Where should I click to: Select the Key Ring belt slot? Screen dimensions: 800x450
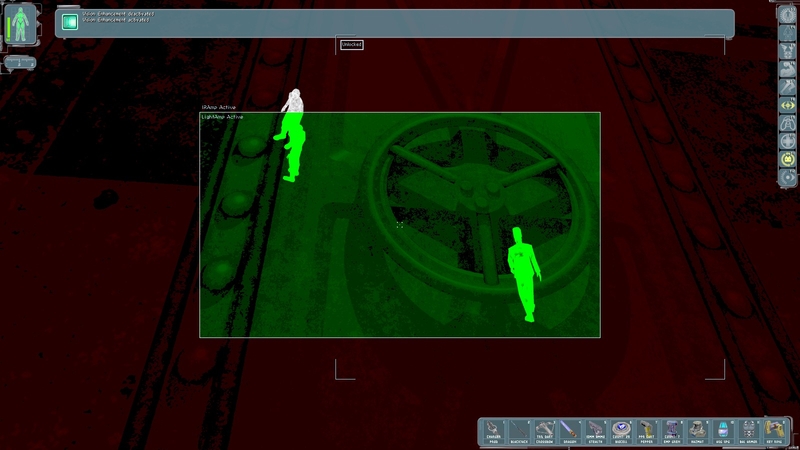point(774,432)
